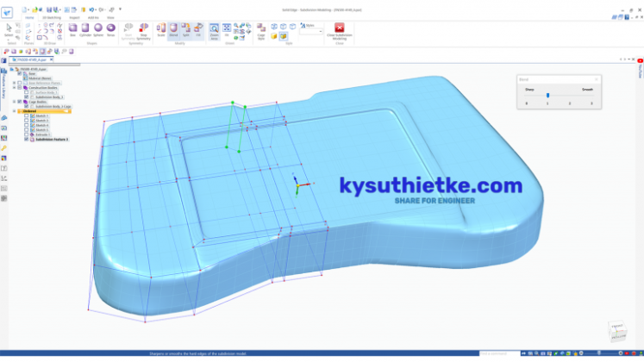Switch to the Home ribbon tab
Viewport: 644px width, 362px height.
pyautogui.click(x=29, y=17)
